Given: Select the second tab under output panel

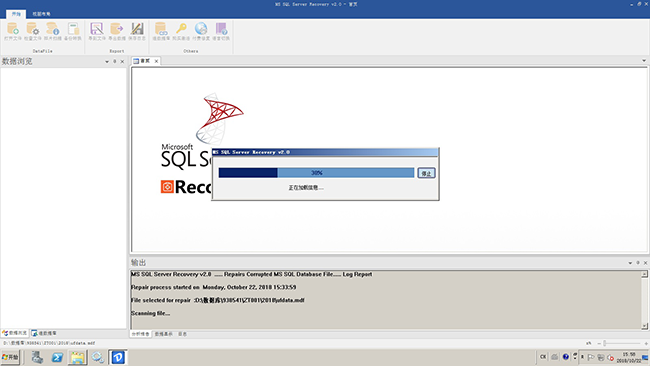Looking at the screenshot, I should pyautogui.click(x=163, y=334).
